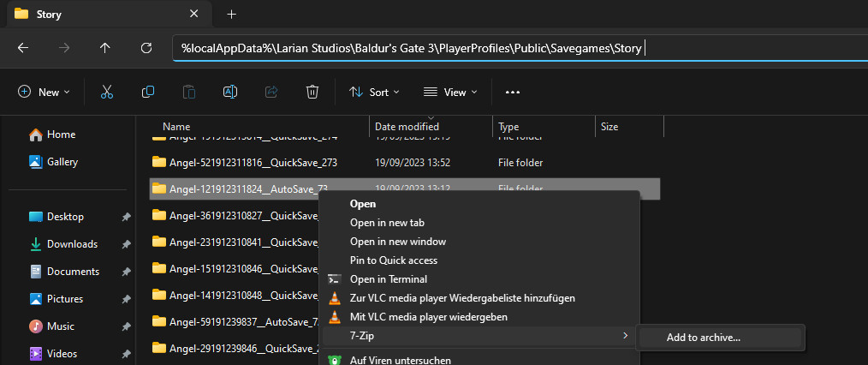Click the Paste clipboard icon
The image size is (868, 365).
click(x=189, y=92)
